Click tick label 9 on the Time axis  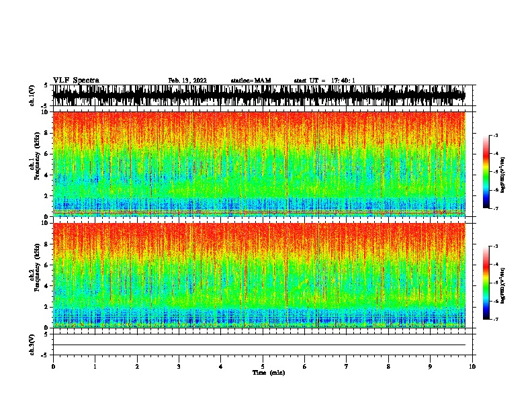click(430, 367)
